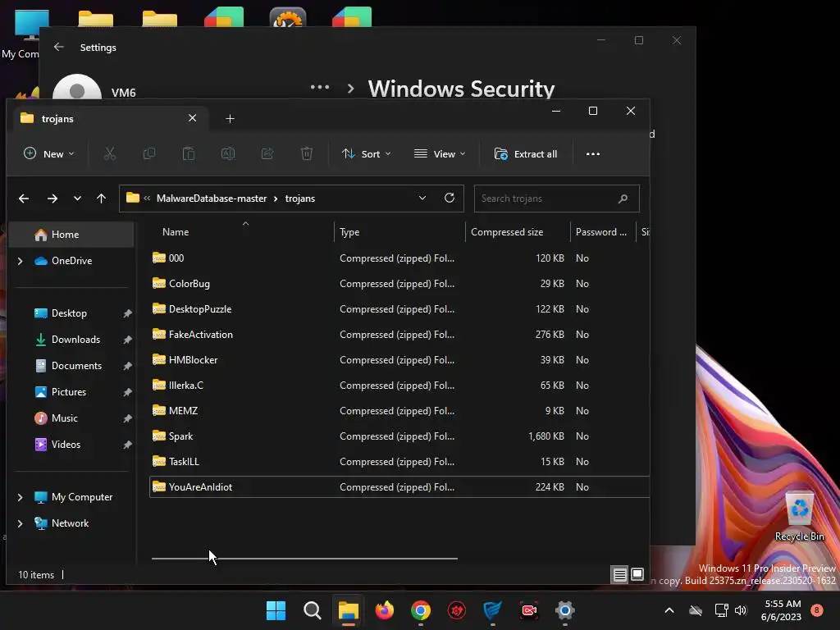
Task: Click the horizontal scrollbar in file list
Action: click(304, 558)
